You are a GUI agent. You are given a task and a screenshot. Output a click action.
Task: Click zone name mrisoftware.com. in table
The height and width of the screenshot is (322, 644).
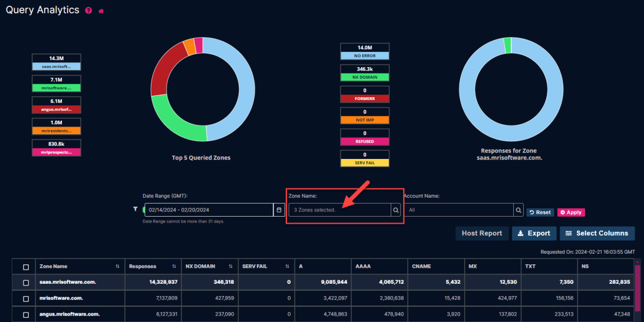(61, 298)
